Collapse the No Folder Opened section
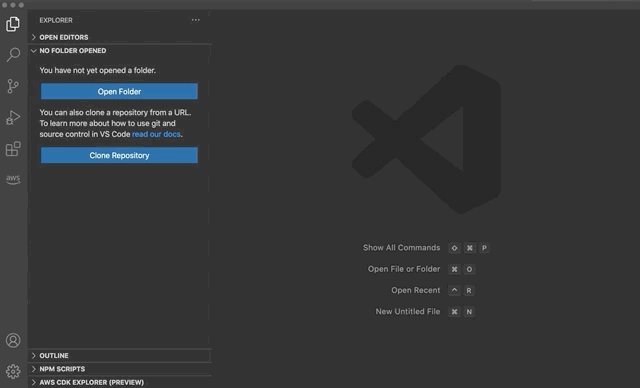 pos(119,51)
